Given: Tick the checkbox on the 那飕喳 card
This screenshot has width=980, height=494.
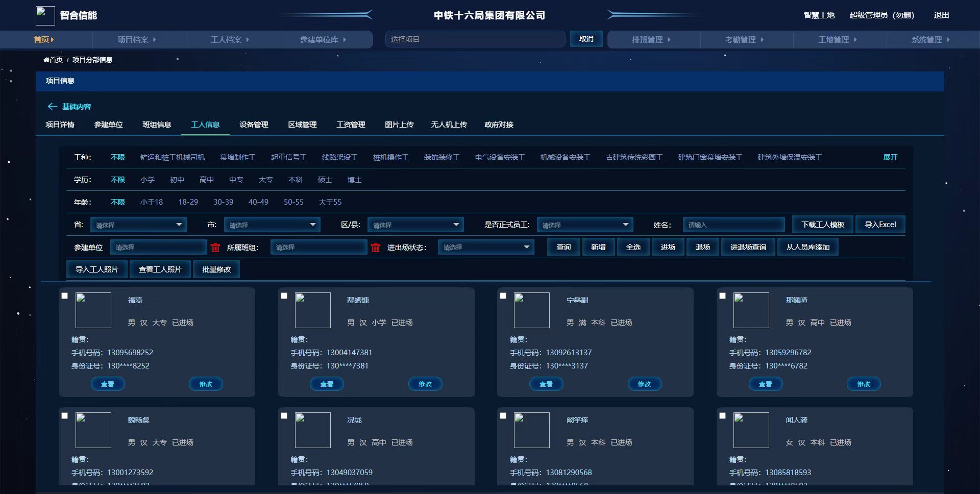Looking at the screenshot, I should (723, 296).
